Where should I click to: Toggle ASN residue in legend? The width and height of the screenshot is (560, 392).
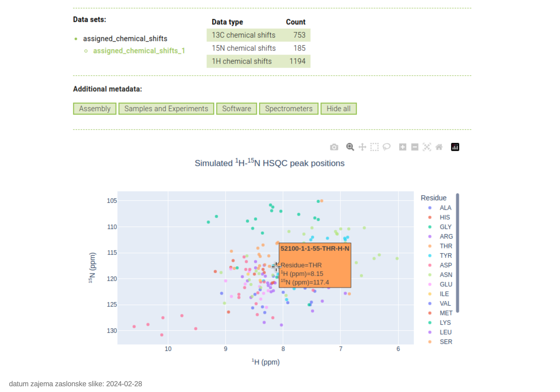point(440,275)
